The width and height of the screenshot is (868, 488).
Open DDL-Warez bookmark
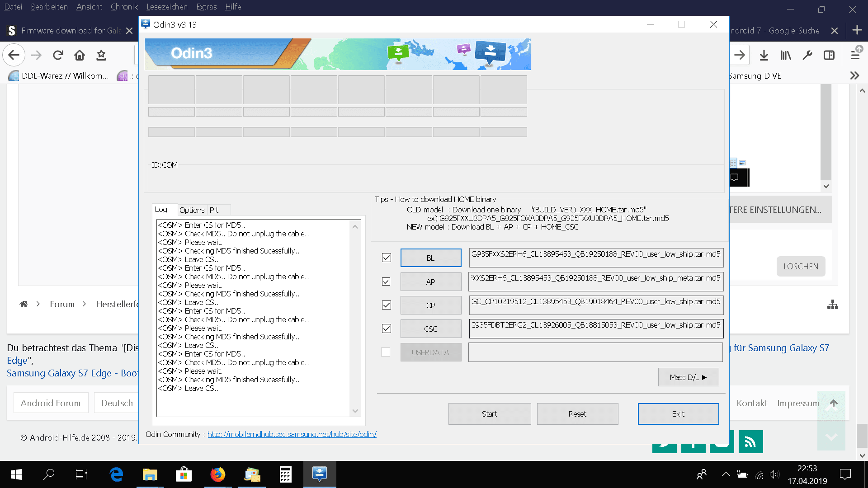tap(59, 75)
